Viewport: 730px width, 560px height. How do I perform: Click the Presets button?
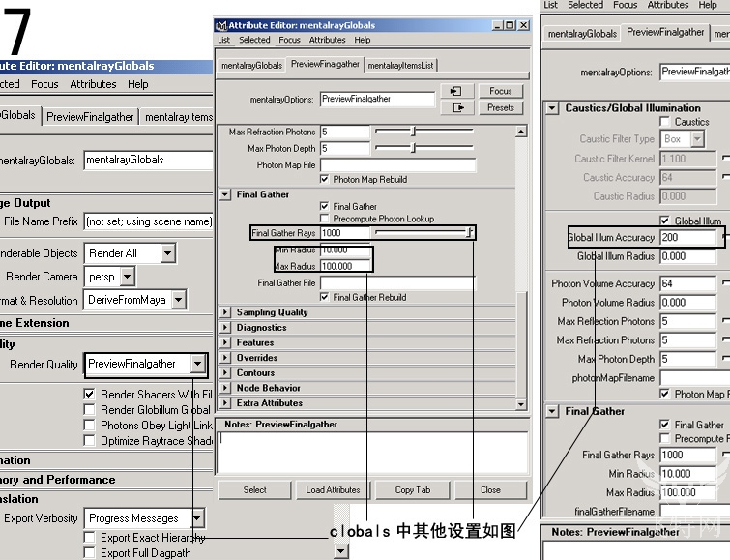point(501,107)
